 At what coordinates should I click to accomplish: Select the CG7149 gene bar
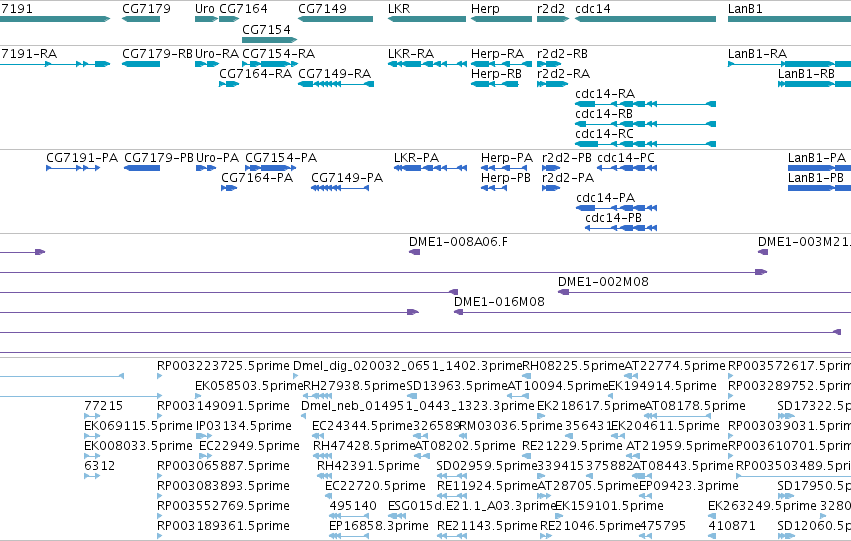335,19
